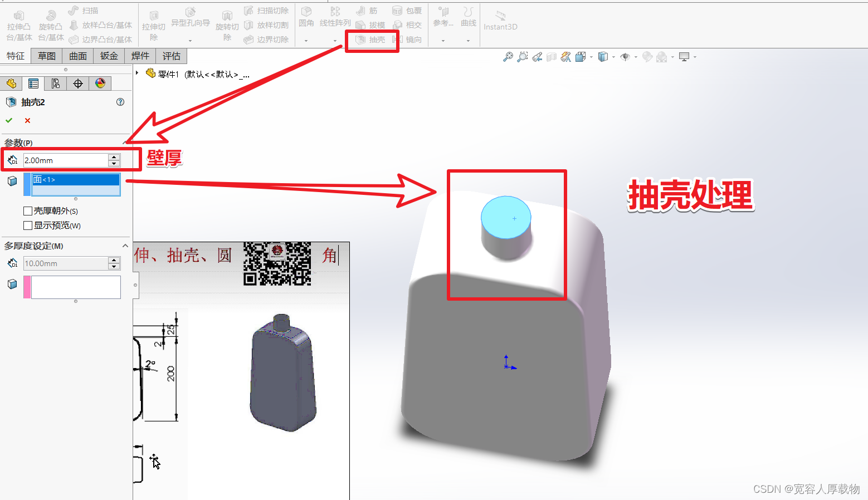Open the ConfigurationManager tab icon
The image size is (868, 500).
point(56,84)
